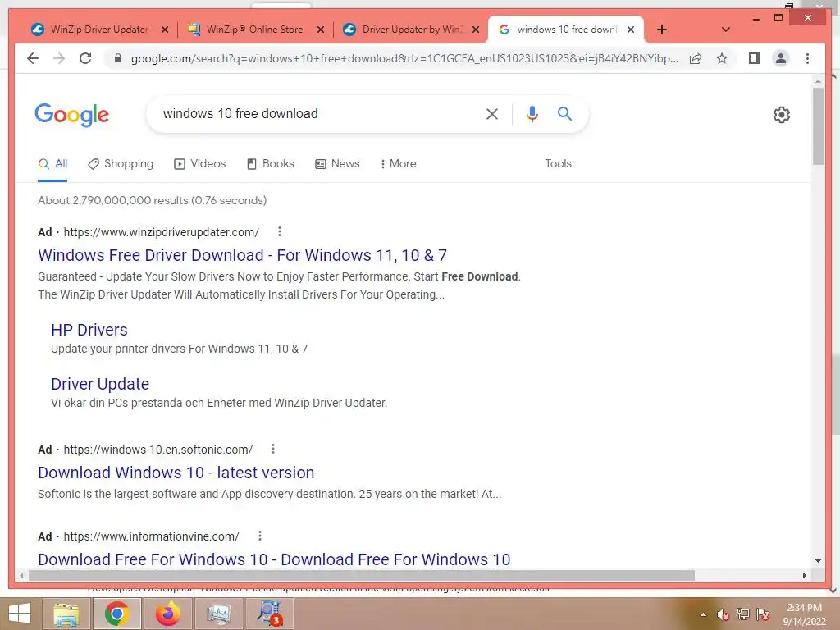
Task: Clear the search query with X
Action: coord(492,113)
